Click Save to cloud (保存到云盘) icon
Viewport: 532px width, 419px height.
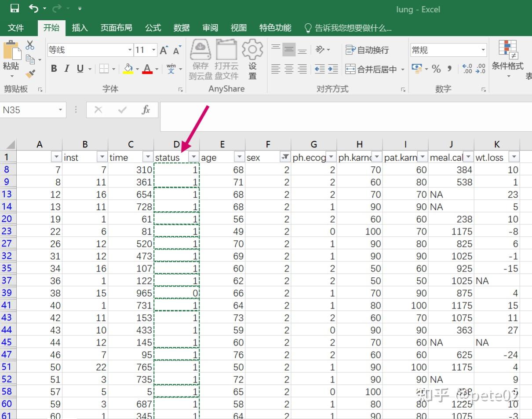click(200, 60)
